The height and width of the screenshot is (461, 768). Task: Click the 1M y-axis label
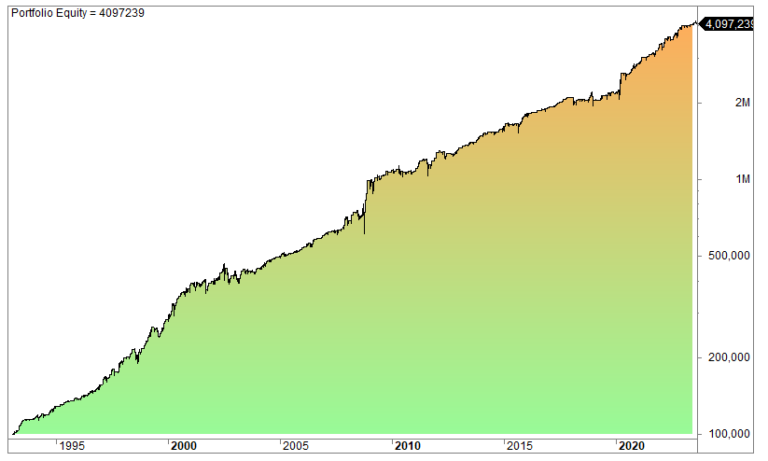[743, 179]
